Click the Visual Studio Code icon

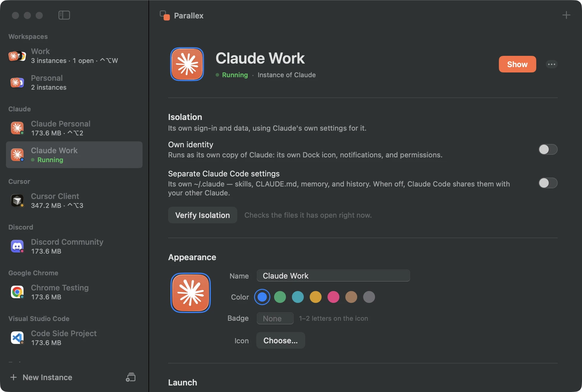(x=17, y=338)
